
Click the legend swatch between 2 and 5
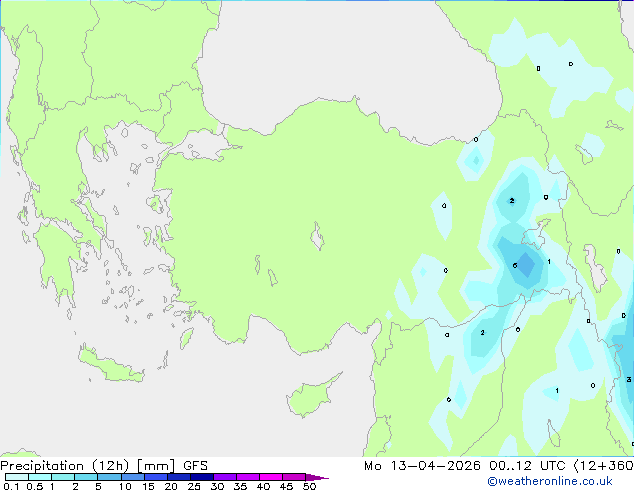pyautogui.click(x=86, y=477)
